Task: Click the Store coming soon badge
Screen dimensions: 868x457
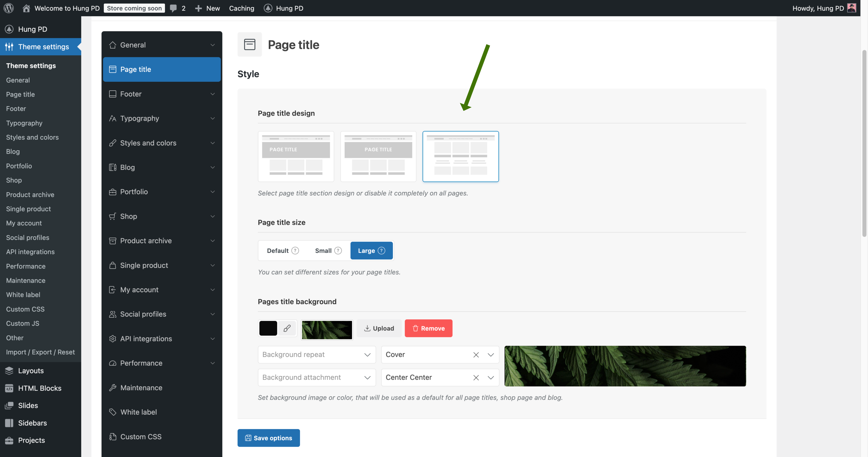Action: pos(134,8)
